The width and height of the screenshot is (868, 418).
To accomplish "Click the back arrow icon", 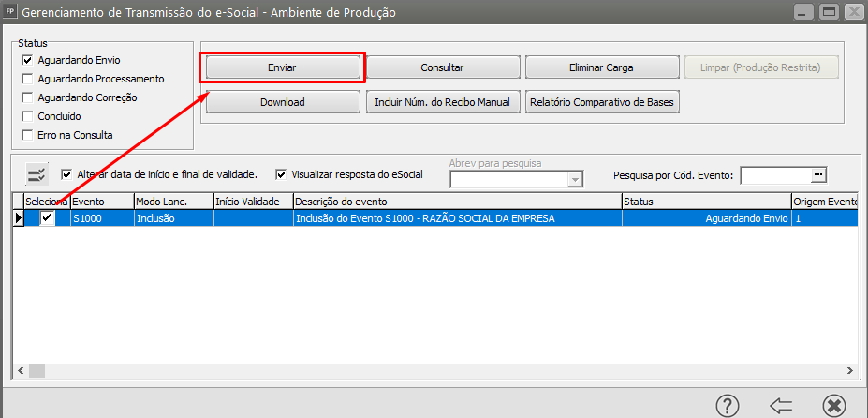I will click(x=781, y=405).
